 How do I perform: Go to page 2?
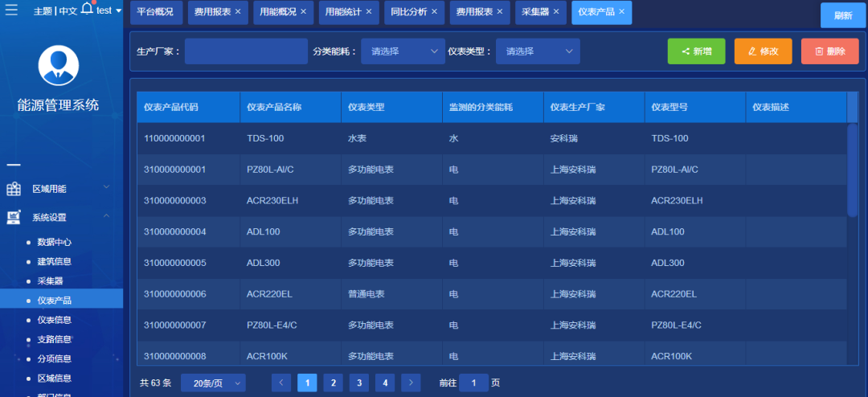(334, 383)
